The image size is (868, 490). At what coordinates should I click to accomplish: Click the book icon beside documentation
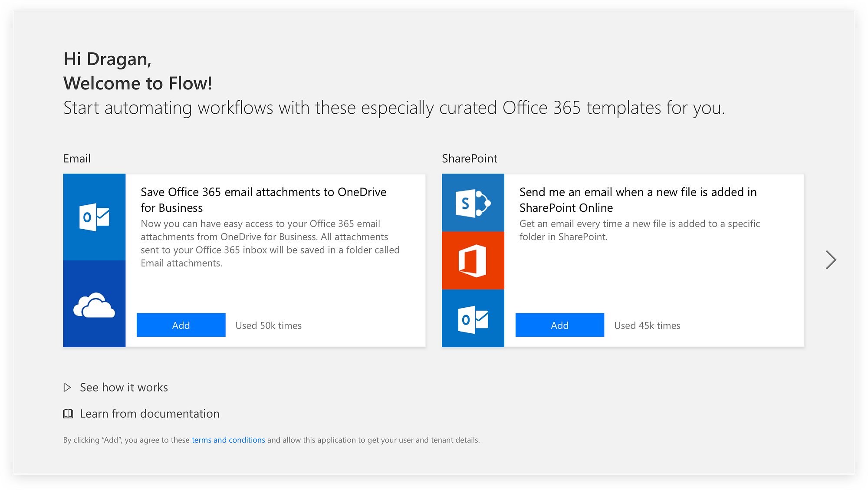pos(68,414)
